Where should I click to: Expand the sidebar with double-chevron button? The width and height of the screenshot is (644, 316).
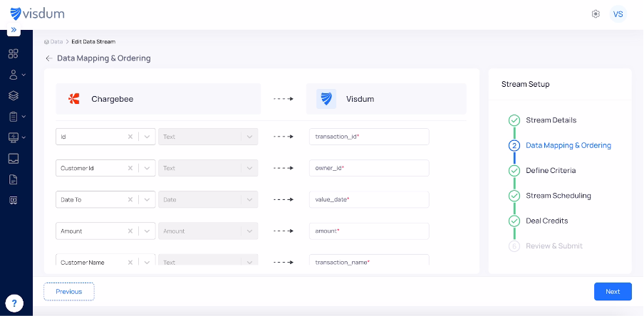pos(14,30)
